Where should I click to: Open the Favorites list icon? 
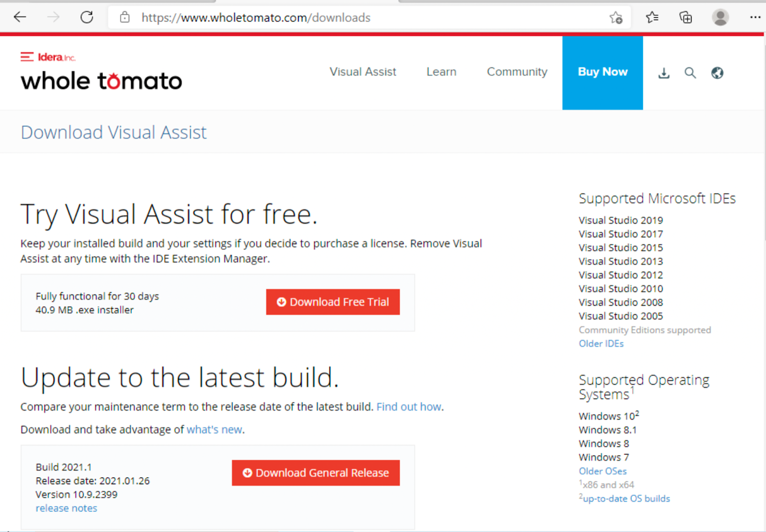pyautogui.click(x=652, y=18)
